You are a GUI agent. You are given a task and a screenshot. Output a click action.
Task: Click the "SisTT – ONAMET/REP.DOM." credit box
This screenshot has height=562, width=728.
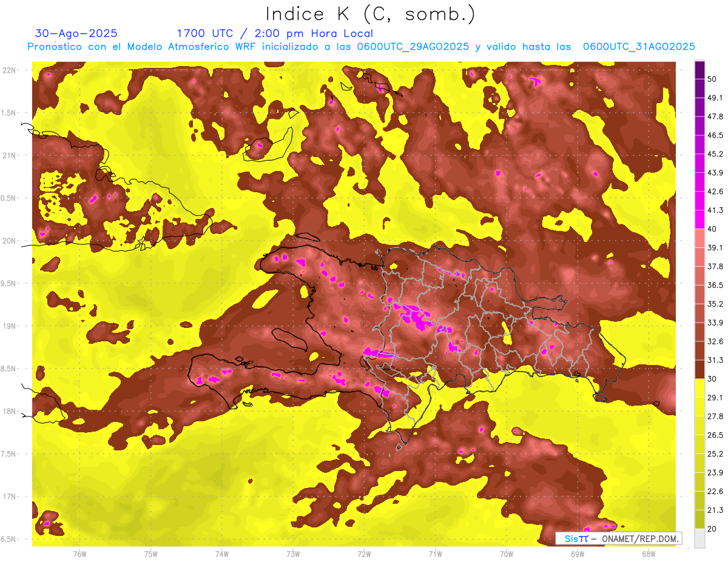[618, 538]
